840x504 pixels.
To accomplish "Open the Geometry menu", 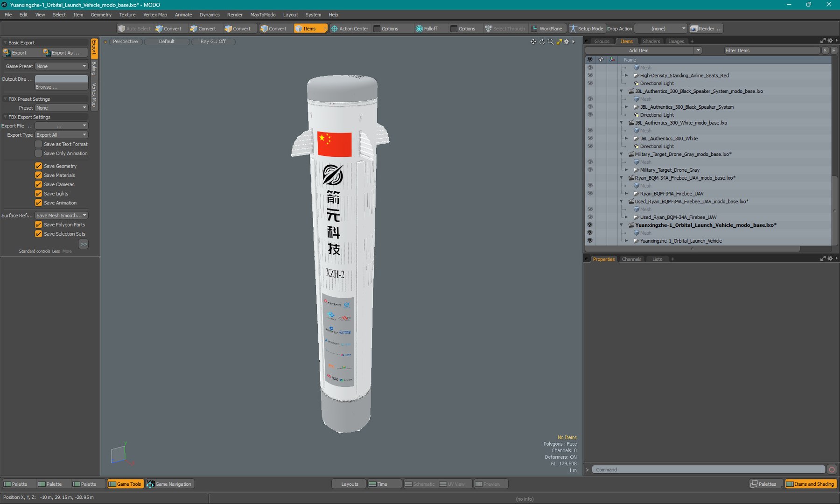I will pyautogui.click(x=101, y=14).
